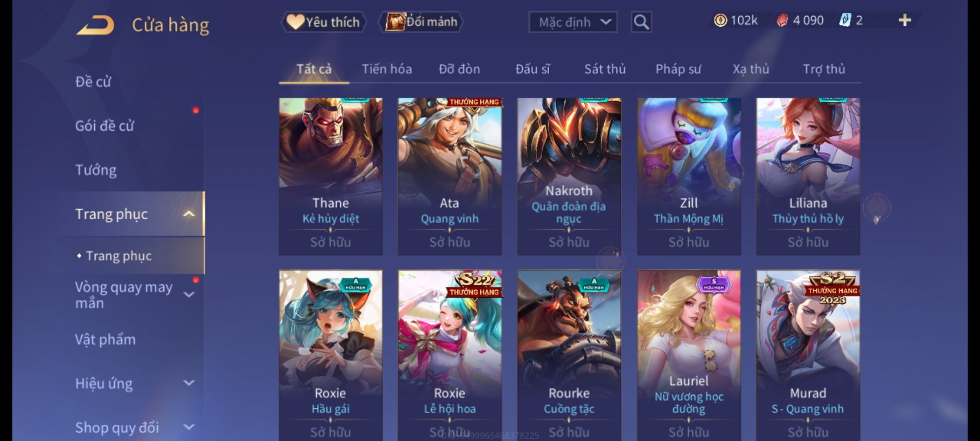Viewport: 980px width, 441px height.
Task: Collapse the Trang phục sidebar section
Action: click(189, 214)
